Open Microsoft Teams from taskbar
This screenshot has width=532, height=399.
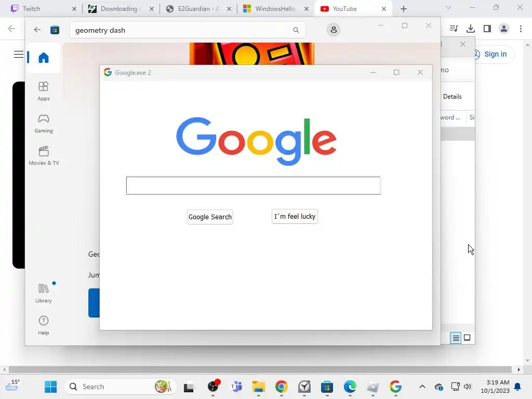pos(236,387)
